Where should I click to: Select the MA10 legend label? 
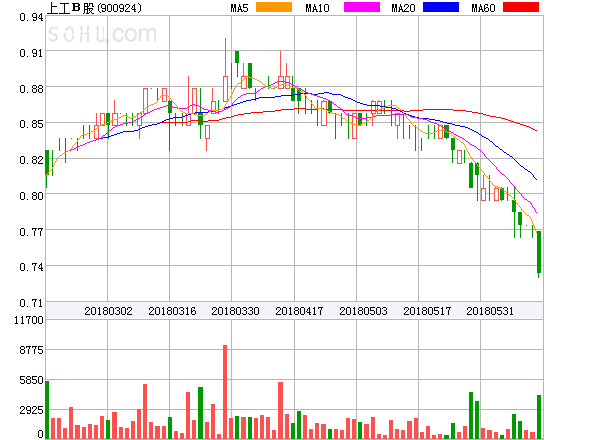pyautogui.click(x=317, y=8)
